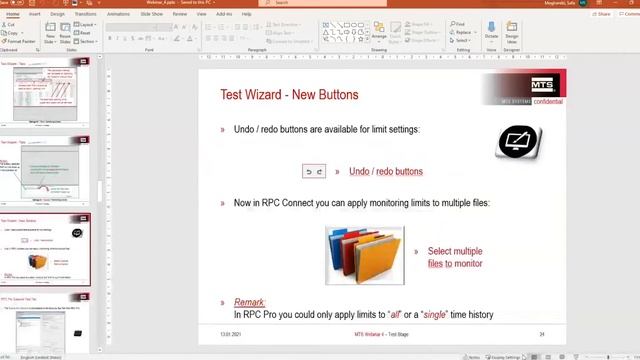Open the Arrange menu
Image resolution: width=640 pixels, height=360 pixels.
(x=379, y=32)
